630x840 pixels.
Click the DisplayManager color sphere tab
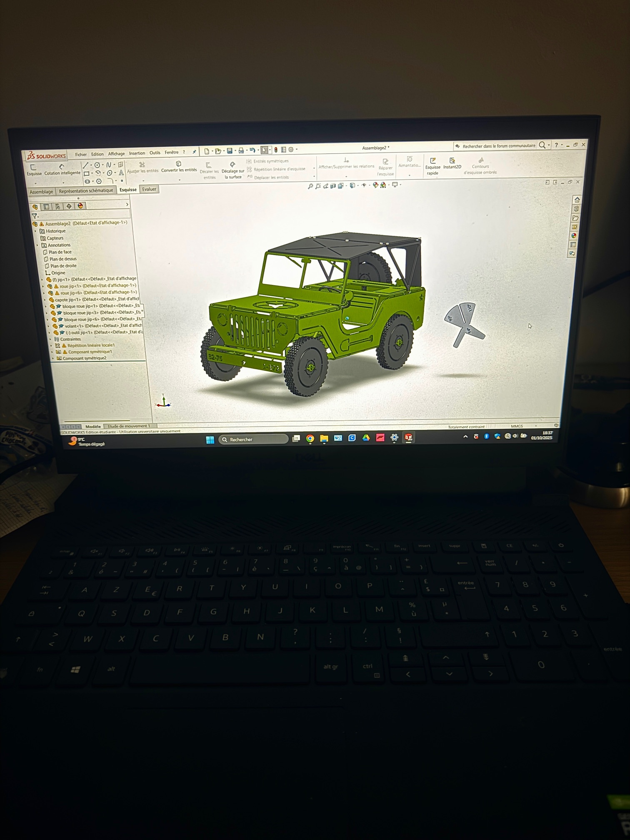click(x=80, y=206)
